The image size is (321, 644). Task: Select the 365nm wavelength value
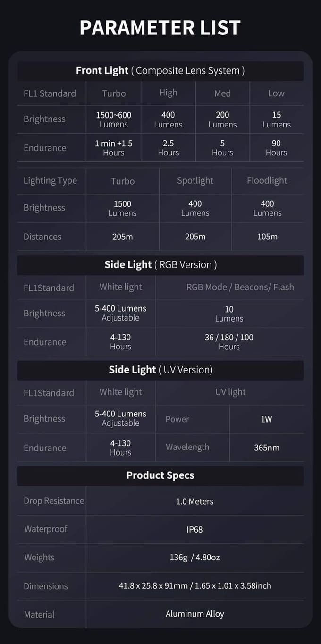[266, 448]
